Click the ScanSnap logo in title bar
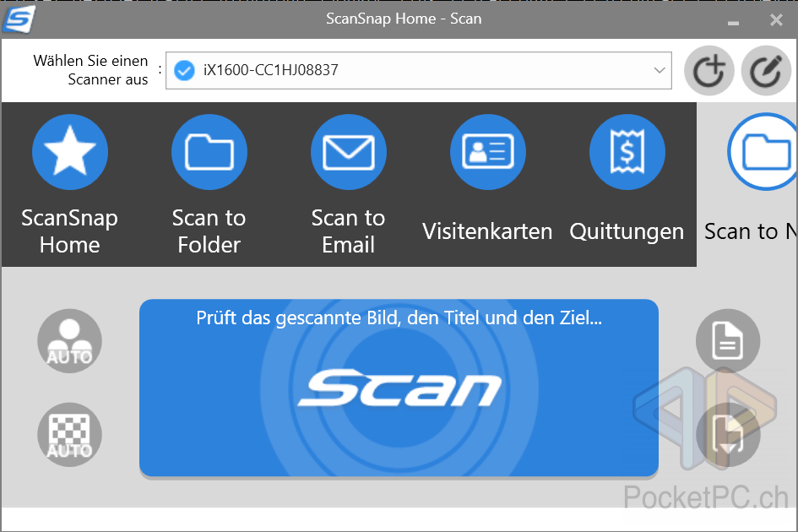Viewport: 798px width, 532px height. [x=19, y=19]
